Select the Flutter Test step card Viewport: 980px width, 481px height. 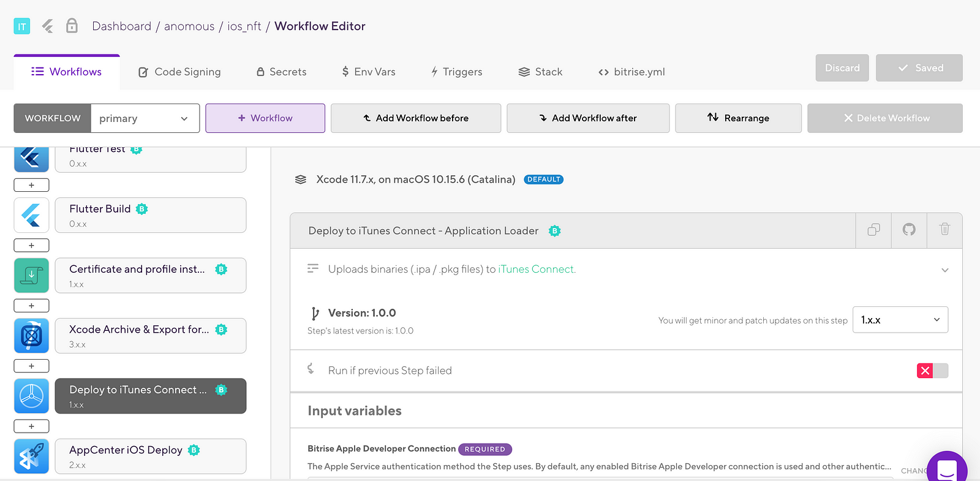[151, 160]
